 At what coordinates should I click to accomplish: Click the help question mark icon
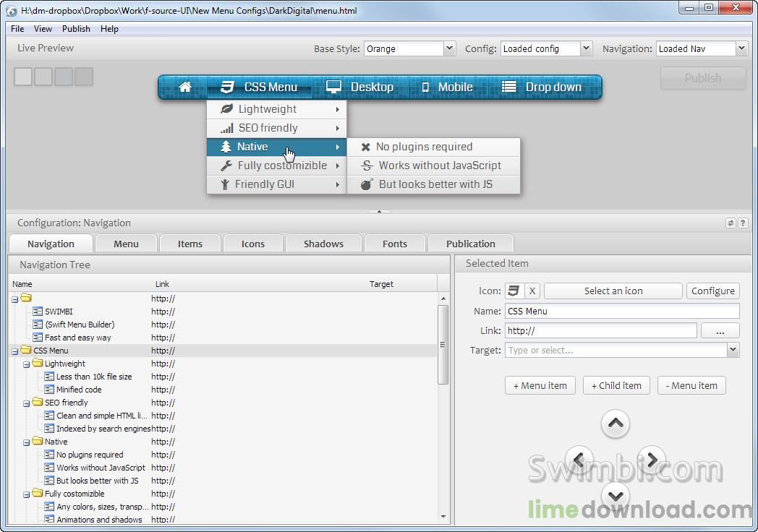[743, 223]
